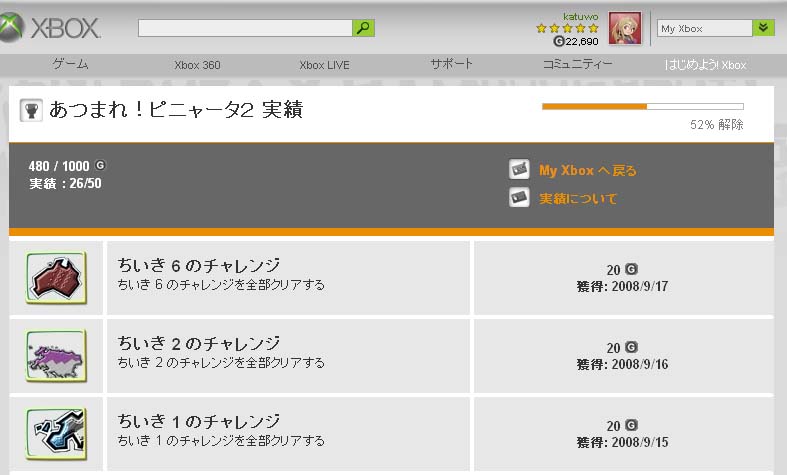Click the five gold stars reputation rating
The image size is (787, 475).
click(567, 28)
